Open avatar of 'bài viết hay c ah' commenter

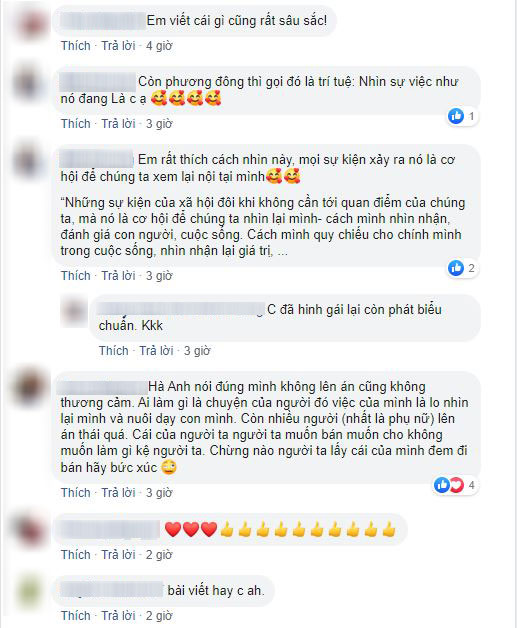pyautogui.click(x=28, y=593)
